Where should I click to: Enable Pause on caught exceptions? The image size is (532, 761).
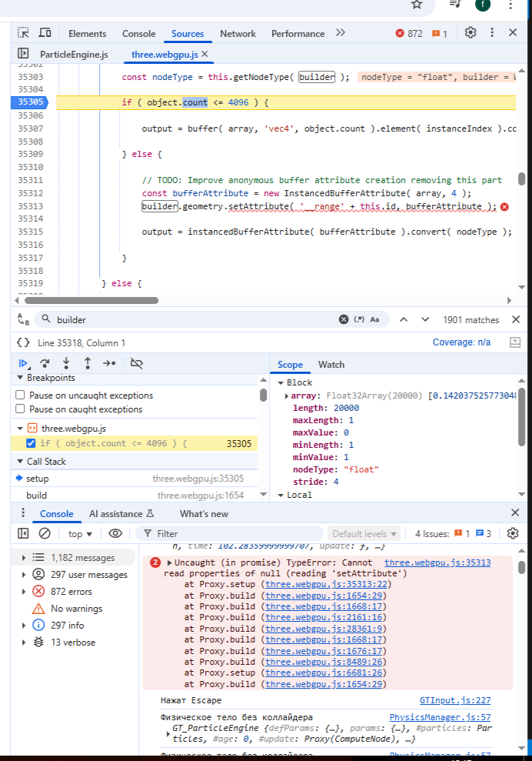(x=20, y=409)
